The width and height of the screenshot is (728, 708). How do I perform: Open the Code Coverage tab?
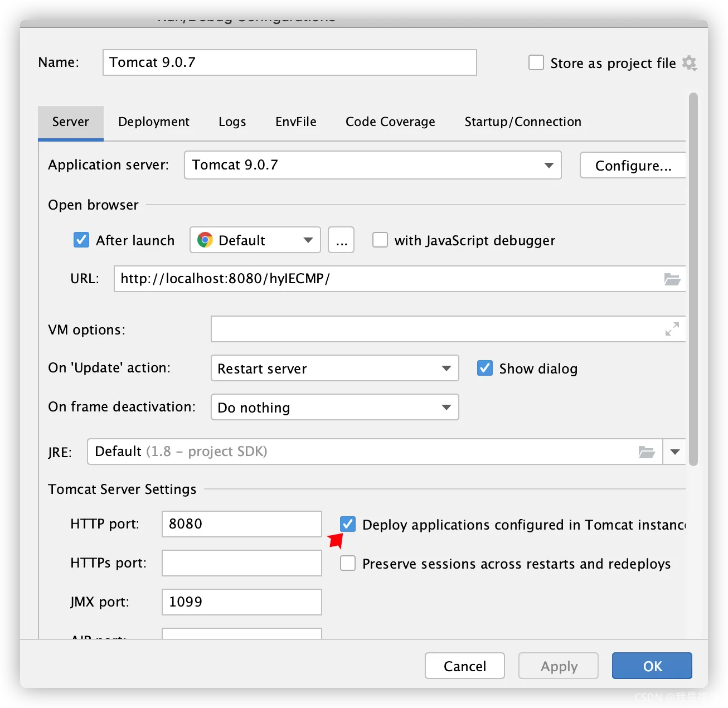(x=390, y=122)
